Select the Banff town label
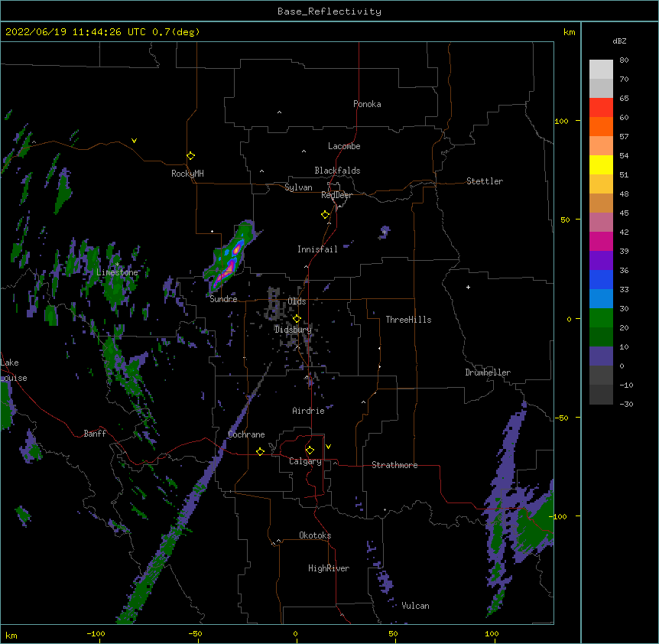This screenshot has width=659, height=644. tap(95, 434)
